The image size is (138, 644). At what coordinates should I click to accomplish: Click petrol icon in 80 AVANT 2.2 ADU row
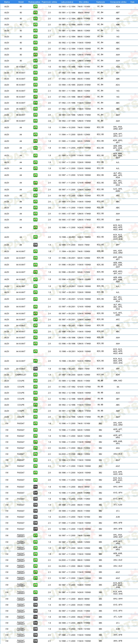click(35, 85)
